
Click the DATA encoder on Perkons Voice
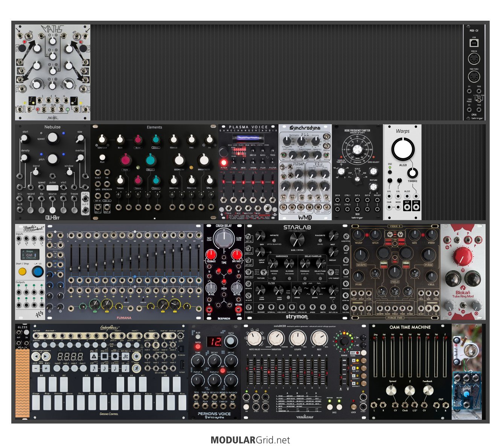(x=231, y=342)
